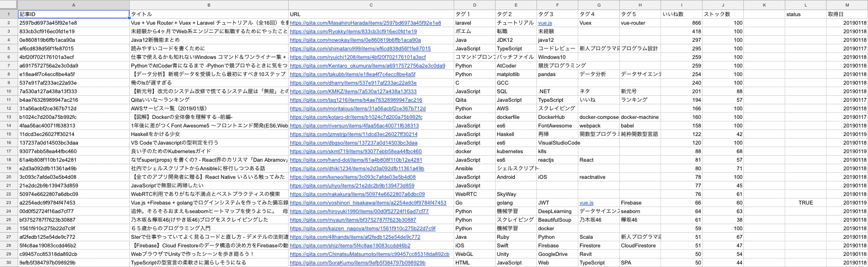Select the JDK12 tag cell

(x=516, y=40)
